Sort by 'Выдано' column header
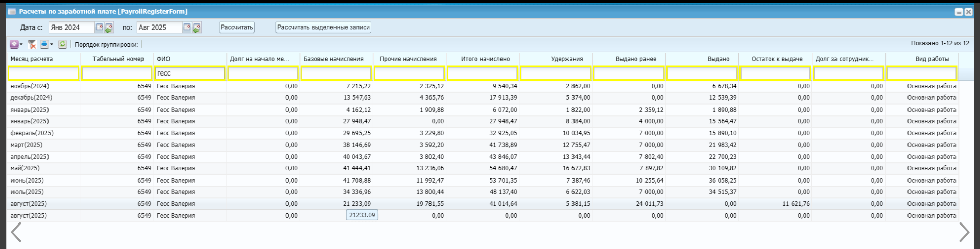This screenshot has width=980, height=249. 702,59
